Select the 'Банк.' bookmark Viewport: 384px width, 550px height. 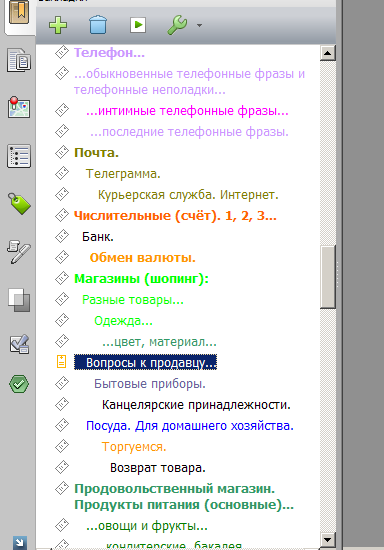click(98, 237)
